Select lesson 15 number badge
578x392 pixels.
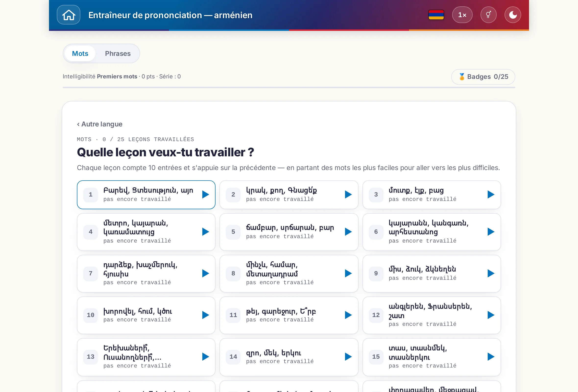pos(376,357)
